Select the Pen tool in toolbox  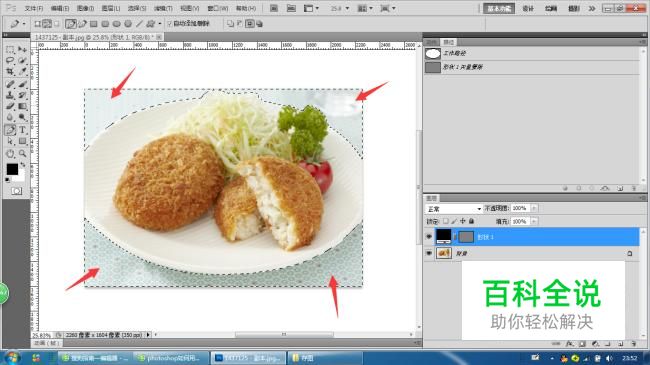10,130
